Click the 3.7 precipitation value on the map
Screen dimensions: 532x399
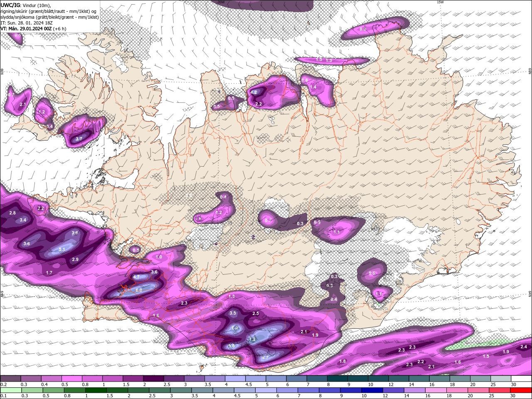[79, 139]
